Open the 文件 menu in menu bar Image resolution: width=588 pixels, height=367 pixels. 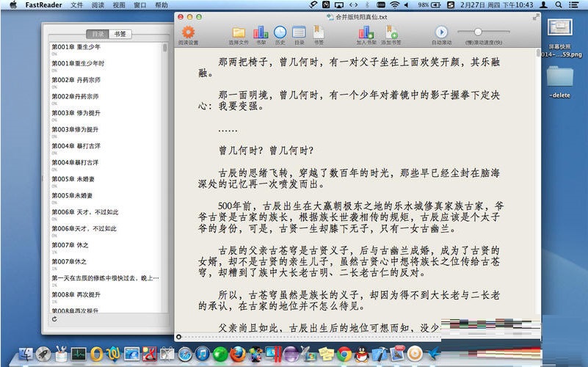[x=77, y=4]
